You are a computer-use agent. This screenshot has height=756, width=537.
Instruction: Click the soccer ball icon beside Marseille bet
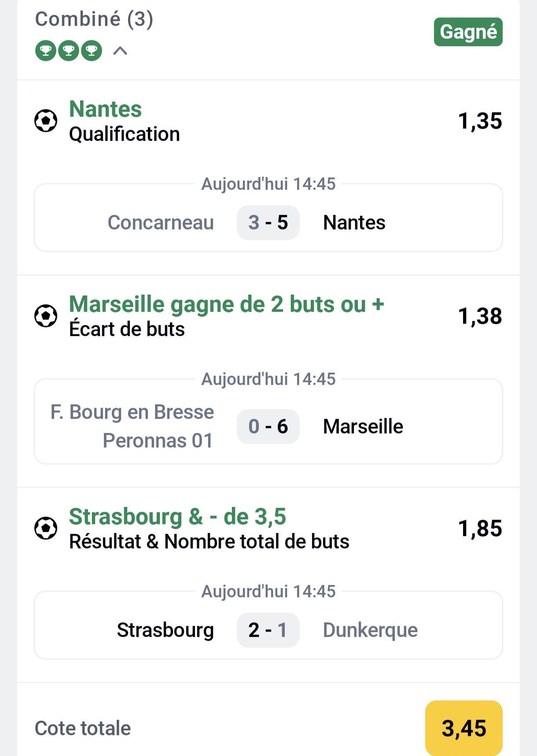point(46,316)
